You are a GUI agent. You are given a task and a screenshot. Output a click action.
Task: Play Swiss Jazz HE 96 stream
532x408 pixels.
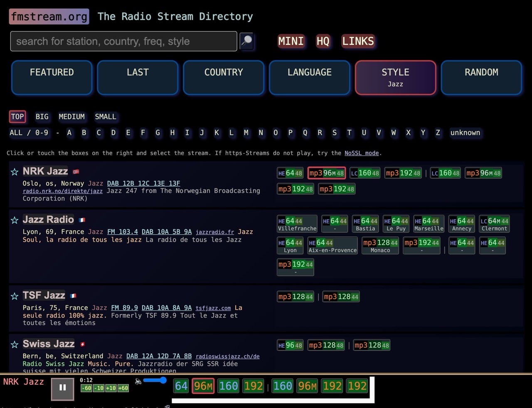pyautogui.click(x=290, y=345)
